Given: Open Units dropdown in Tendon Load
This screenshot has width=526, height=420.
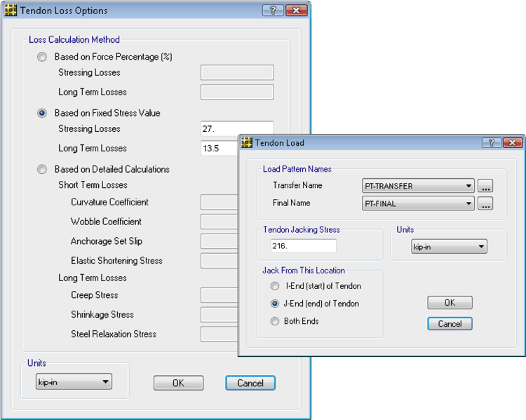Looking at the screenshot, I should click(449, 247).
